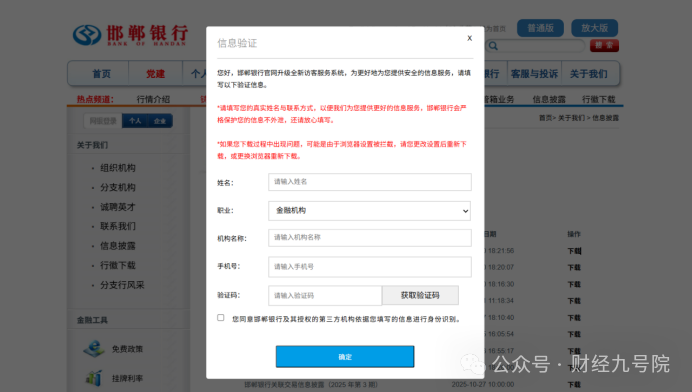Screen dimensions: 692x392
Task: Open the 客服与投诉 navigation tab
Action: click(534, 74)
